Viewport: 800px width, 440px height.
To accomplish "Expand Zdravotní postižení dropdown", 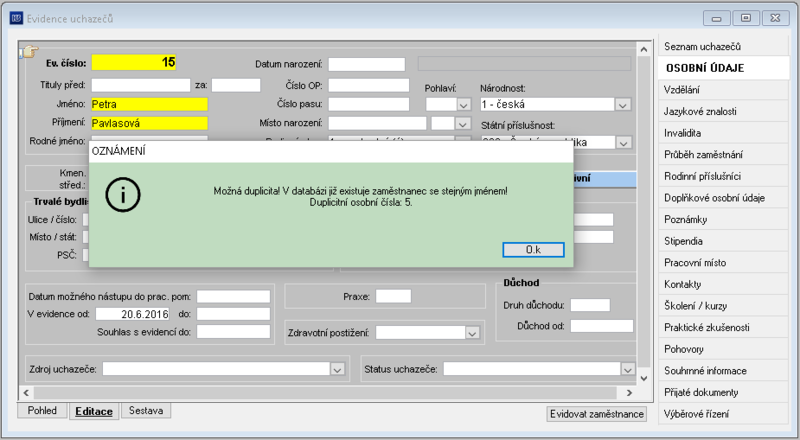I will coord(472,333).
